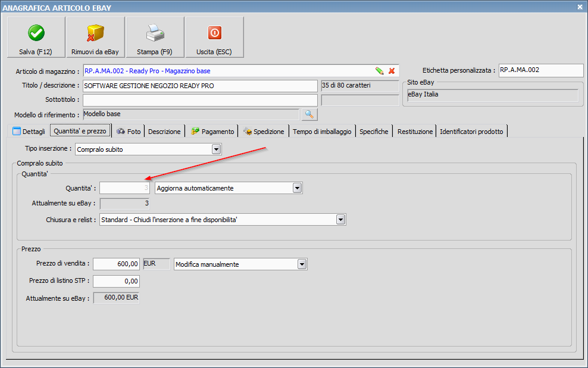The height and width of the screenshot is (368, 588).
Task: Open the Aggiorna automaticamente quantity dropdown
Action: [298, 188]
